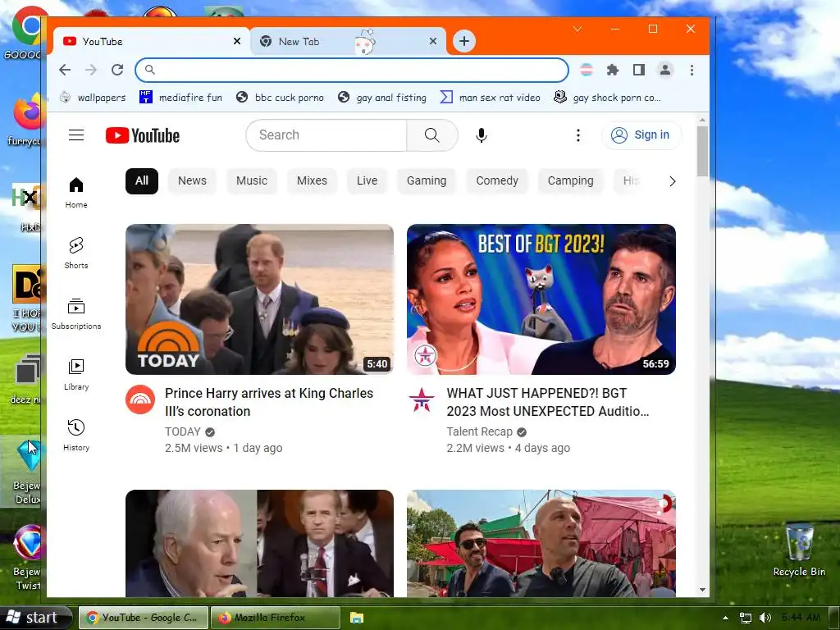Select the Live filter chip
The height and width of the screenshot is (630, 840).
click(x=367, y=181)
